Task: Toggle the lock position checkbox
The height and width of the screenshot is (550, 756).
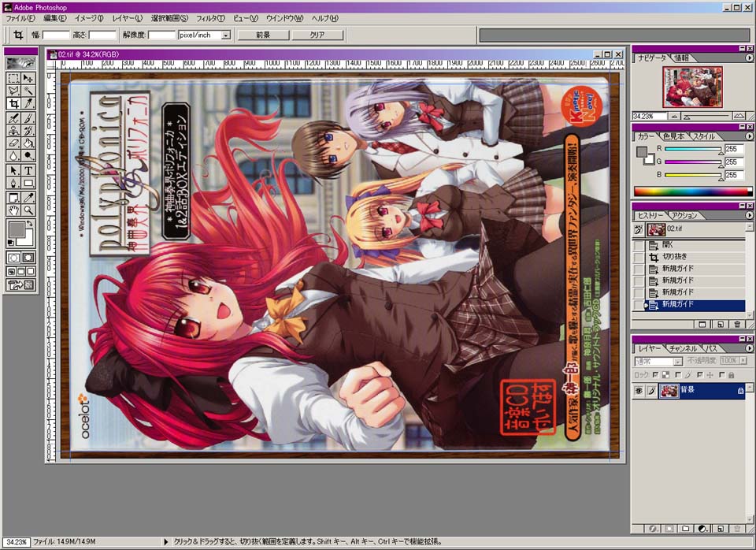Action: click(700, 375)
